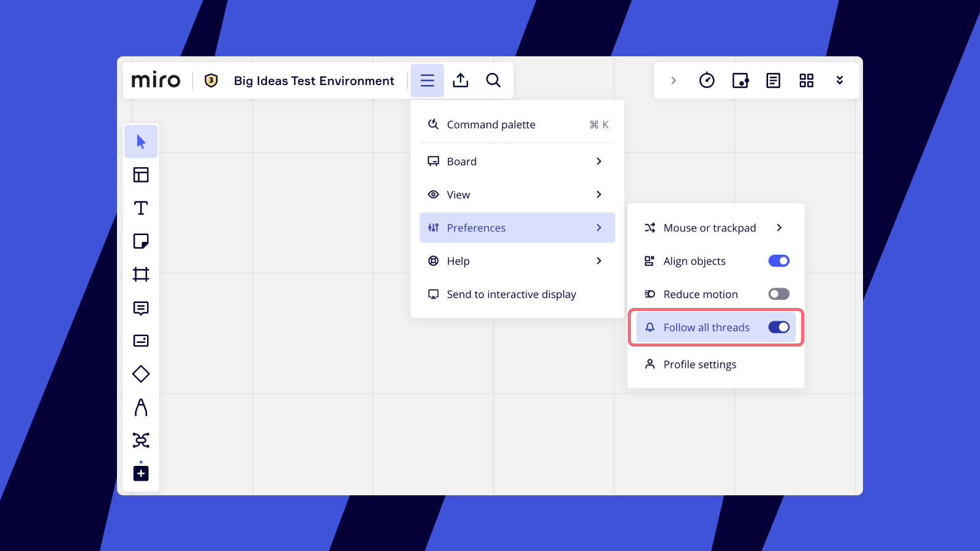The image size is (980, 551).
Task: Open the Comment tool
Action: (141, 308)
